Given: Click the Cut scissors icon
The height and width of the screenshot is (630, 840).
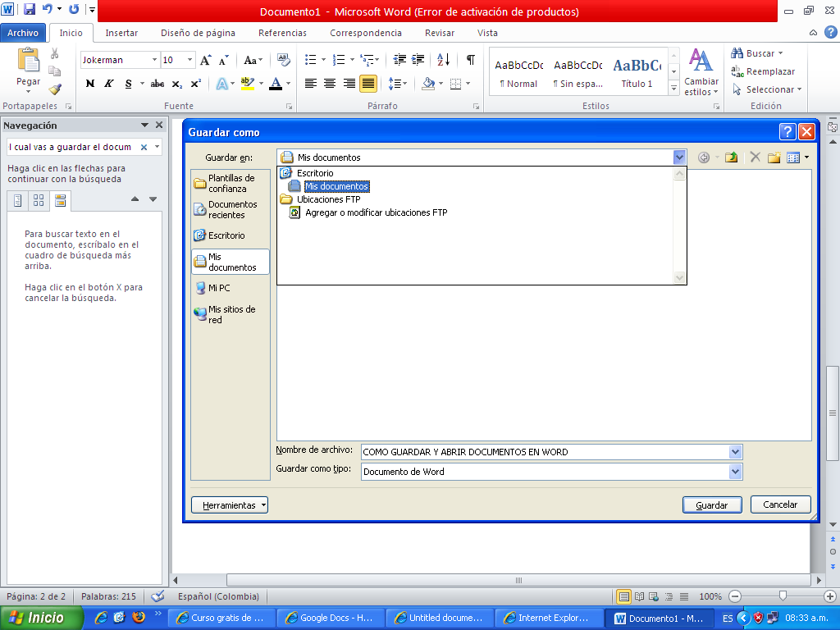Looking at the screenshot, I should tap(55, 53).
